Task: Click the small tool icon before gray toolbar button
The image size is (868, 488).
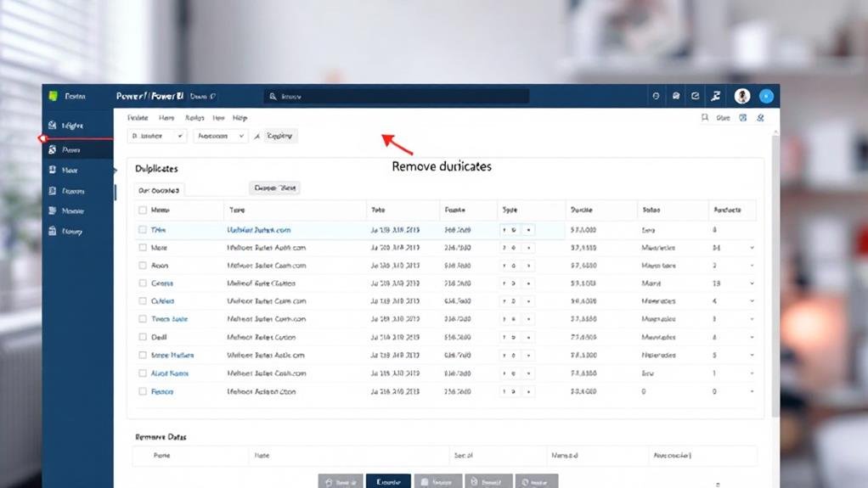Action: (256, 136)
